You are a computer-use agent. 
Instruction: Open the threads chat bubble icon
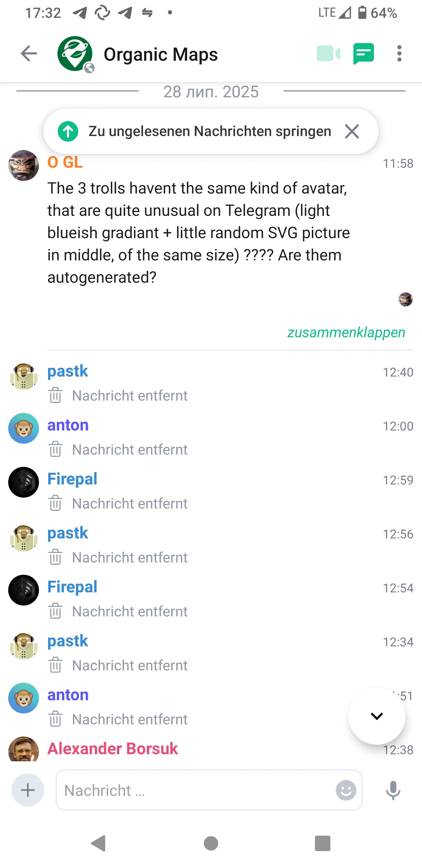(363, 54)
